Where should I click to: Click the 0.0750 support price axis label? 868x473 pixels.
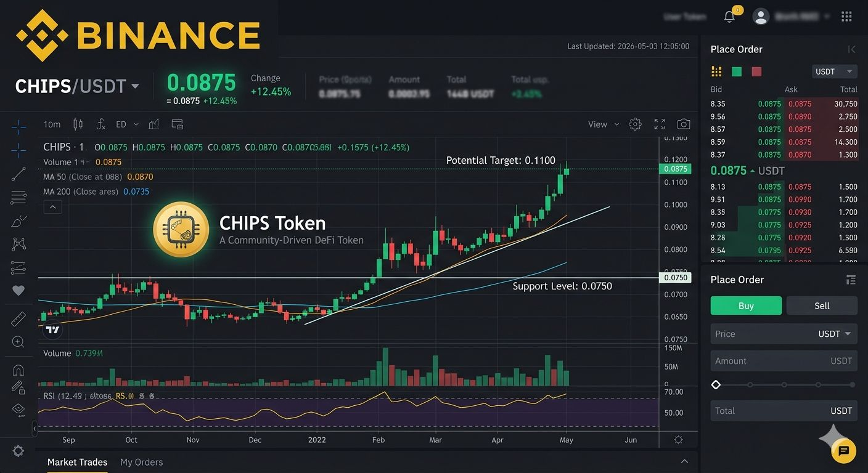click(x=675, y=278)
